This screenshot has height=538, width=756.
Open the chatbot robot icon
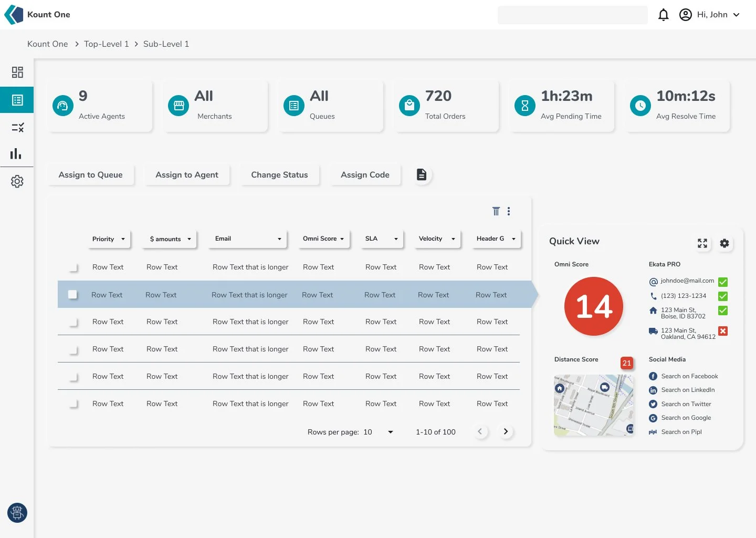coord(17,513)
